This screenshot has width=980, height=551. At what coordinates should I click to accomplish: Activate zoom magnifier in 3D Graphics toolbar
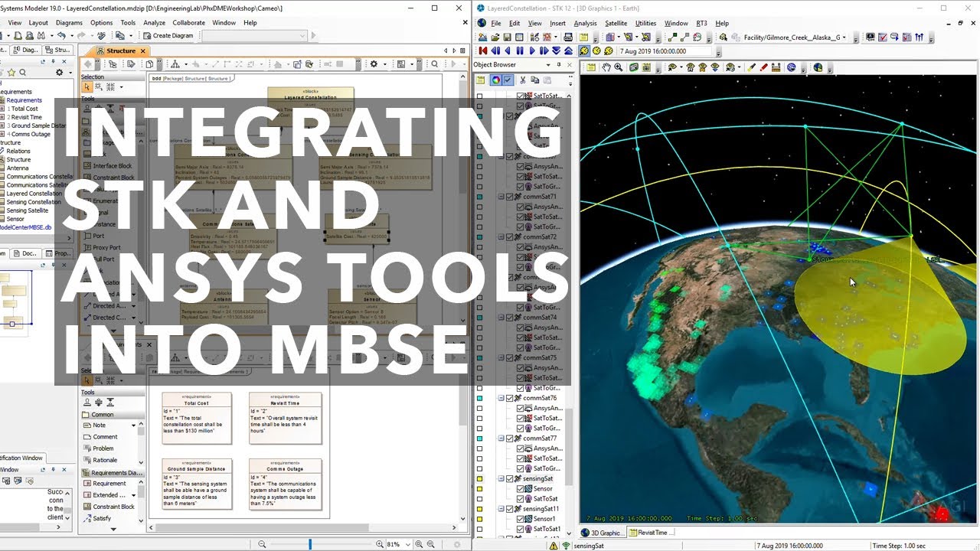619,67
